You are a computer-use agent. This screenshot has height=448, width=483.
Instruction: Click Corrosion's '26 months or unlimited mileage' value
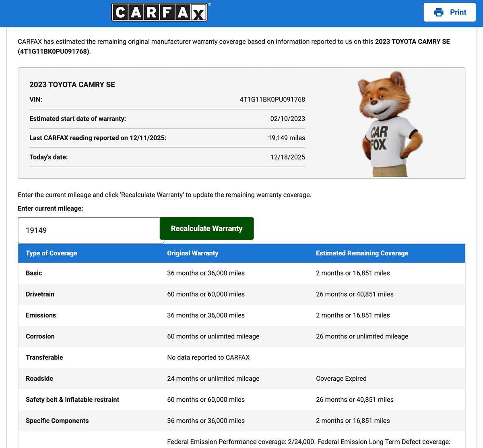click(x=362, y=336)
